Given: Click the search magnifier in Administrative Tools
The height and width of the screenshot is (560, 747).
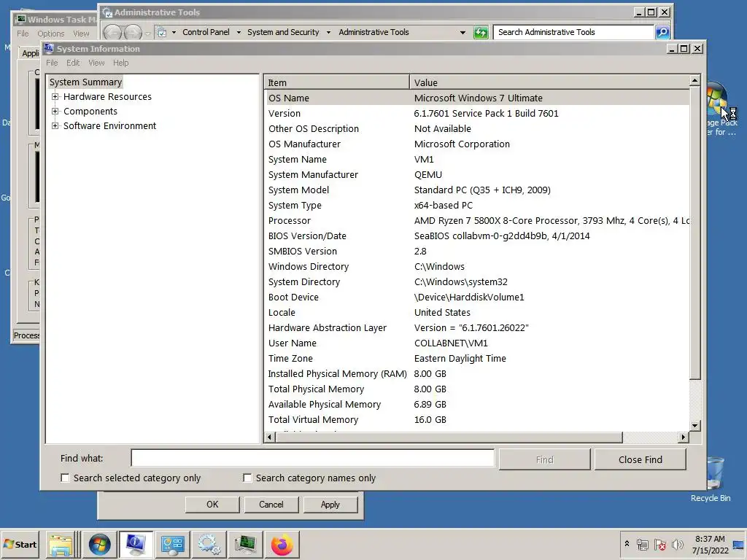Looking at the screenshot, I should click(662, 32).
